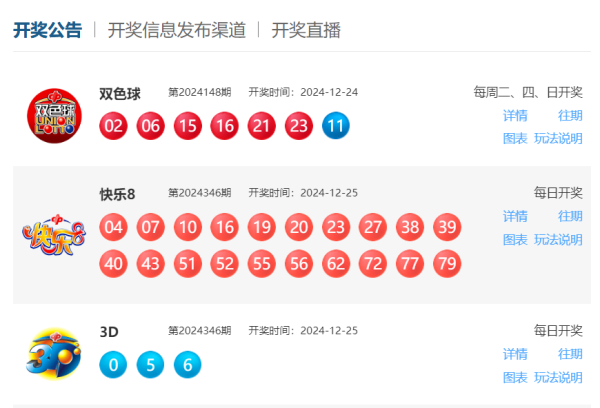Open 图表 link for 3D
The image size is (600, 408).
click(515, 378)
